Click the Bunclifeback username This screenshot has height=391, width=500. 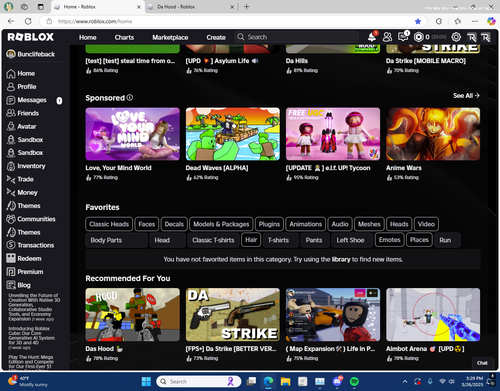36,54
